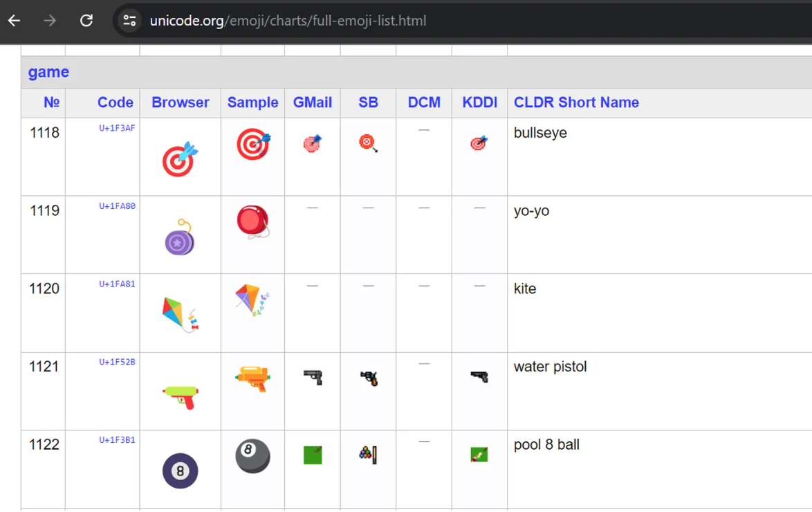Click the purple yo-yo emoji in Browser column
The image size is (812, 512).
click(x=180, y=237)
